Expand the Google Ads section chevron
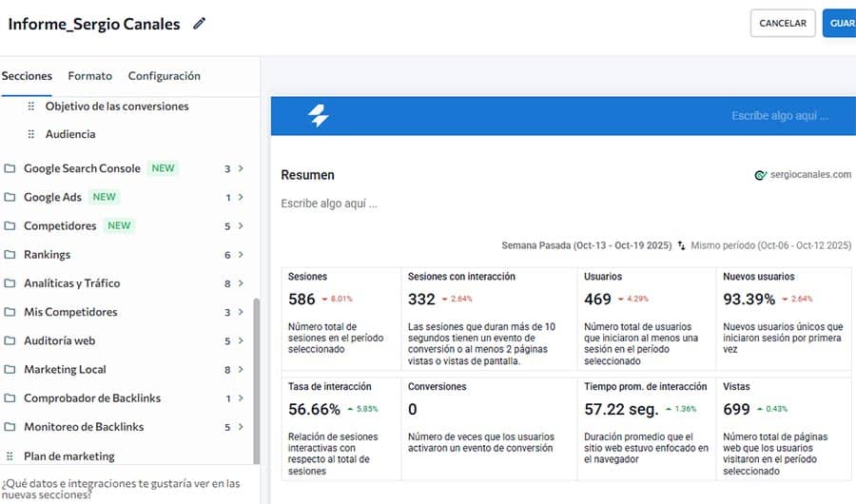Image resolution: width=856 pixels, height=504 pixels. 241,198
